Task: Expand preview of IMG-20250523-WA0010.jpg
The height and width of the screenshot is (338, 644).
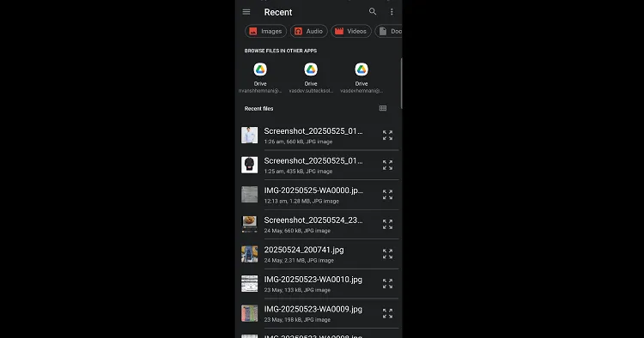Action: coord(388,283)
